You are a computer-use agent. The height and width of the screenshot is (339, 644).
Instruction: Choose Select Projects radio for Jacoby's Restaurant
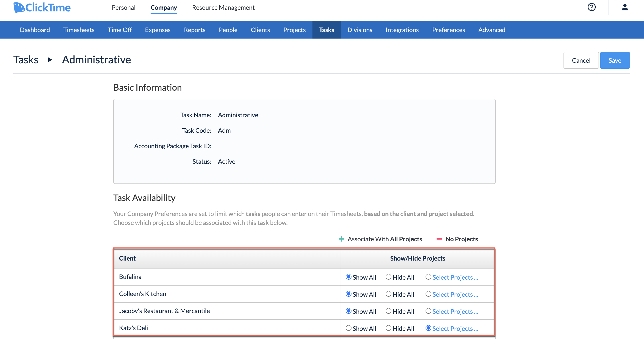428,311
